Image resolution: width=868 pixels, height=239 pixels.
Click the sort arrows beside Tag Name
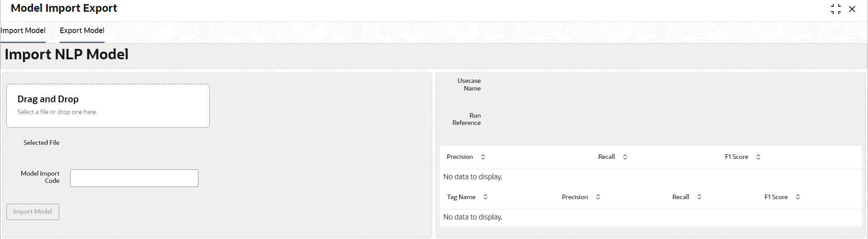(486, 197)
